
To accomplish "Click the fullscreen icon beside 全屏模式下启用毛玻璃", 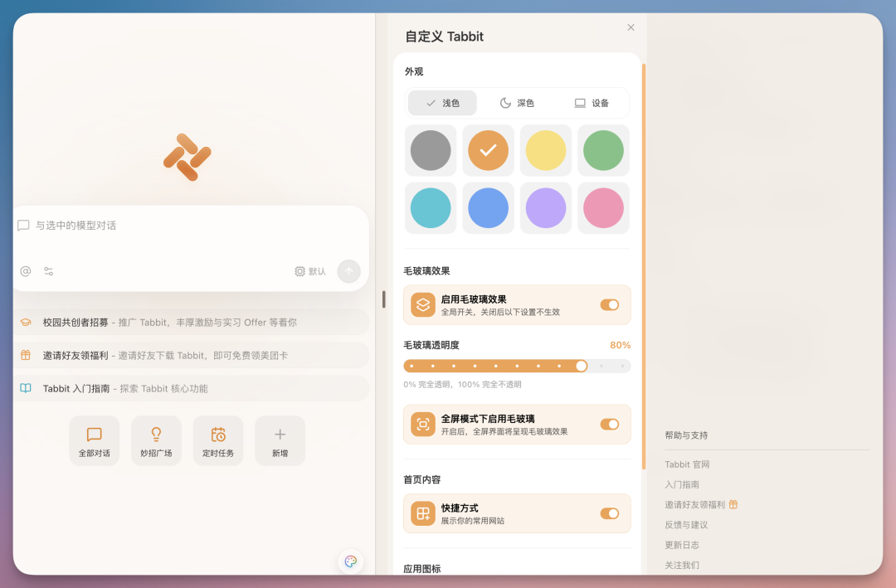I will [423, 424].
